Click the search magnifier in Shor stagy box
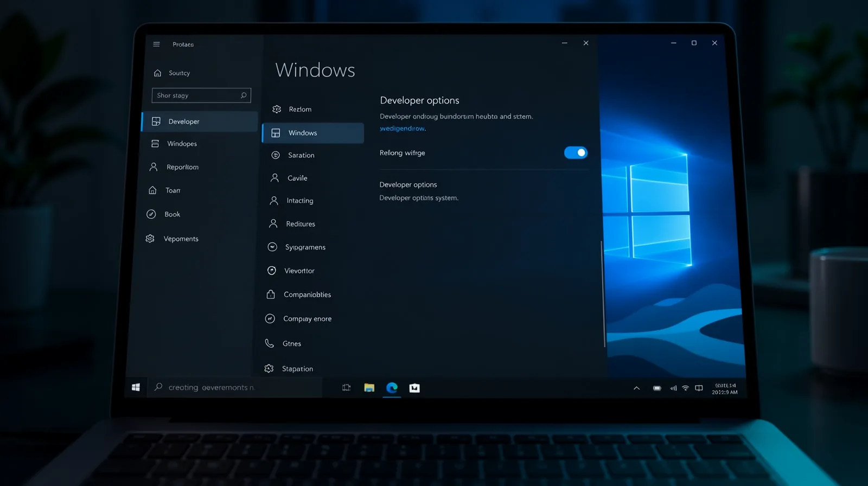The height and width of the screenshot is (486, 868). [x=244, y=95]
